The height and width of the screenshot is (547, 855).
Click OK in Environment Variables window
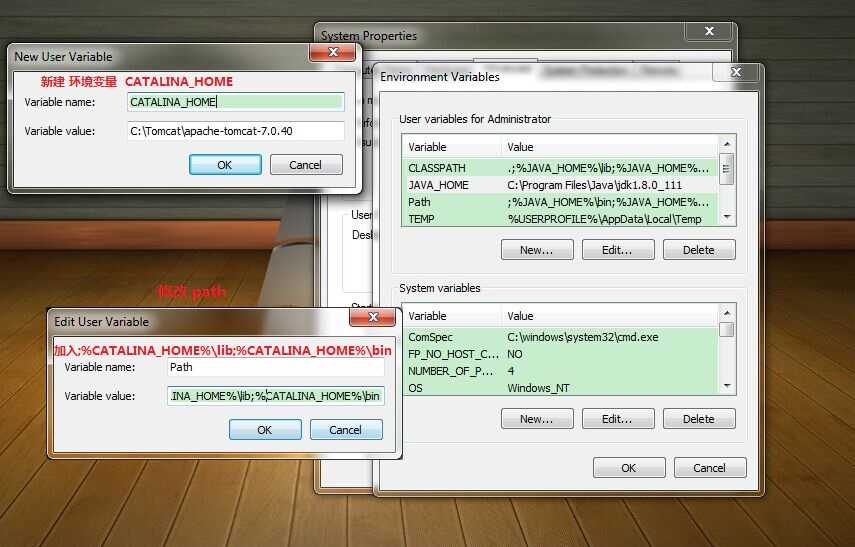click(x=629, y=468)
